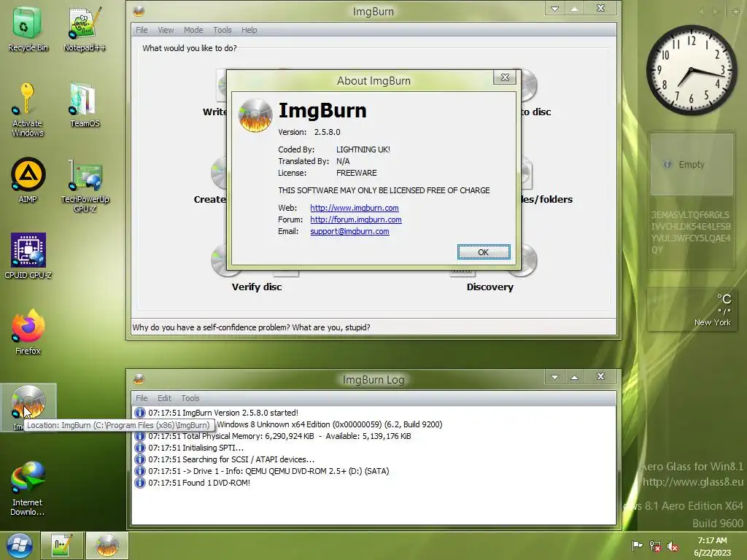The height and width of the screenshot is (560, 747).
Task: Open the View menu in ImgBurn
Action: tap(166, 30)
